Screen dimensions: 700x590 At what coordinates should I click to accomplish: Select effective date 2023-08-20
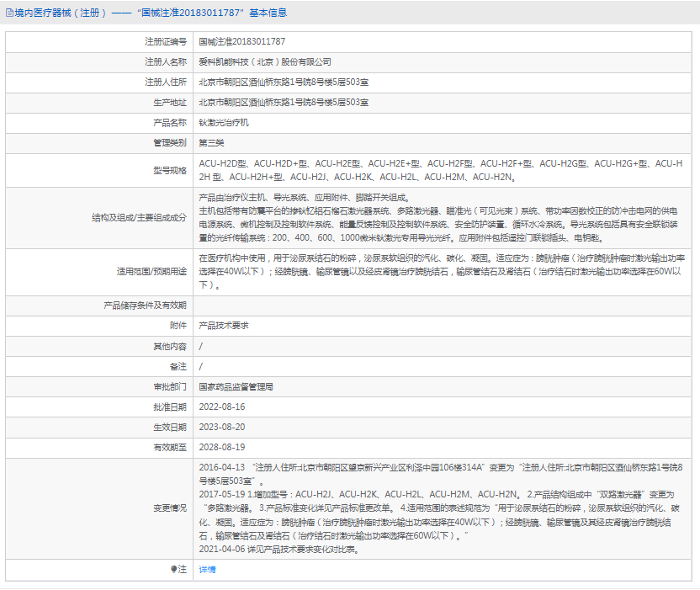pos(222,427)
